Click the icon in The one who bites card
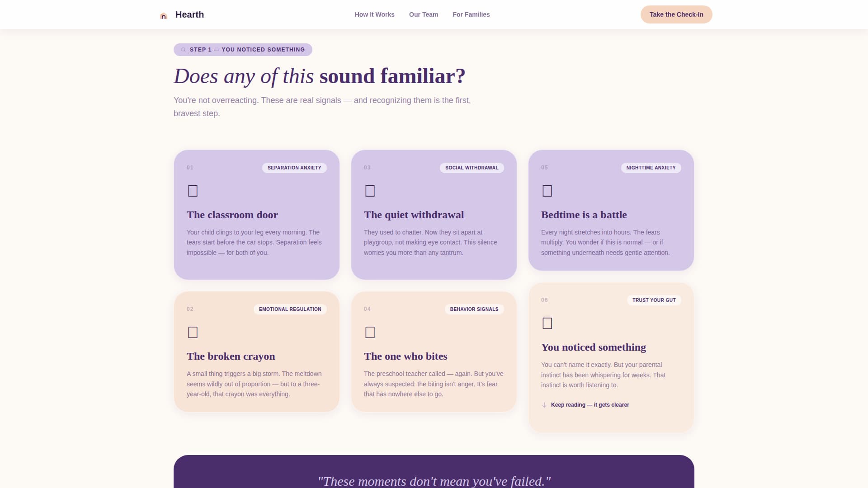The height and width of the screenshot is (488, 868). coord(370,332)
